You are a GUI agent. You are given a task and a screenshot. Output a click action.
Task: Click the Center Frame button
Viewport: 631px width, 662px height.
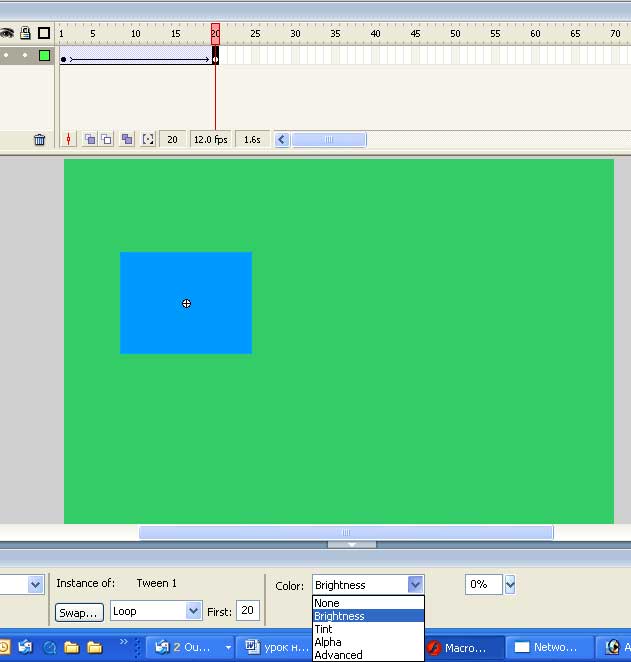tap(69, 140)
